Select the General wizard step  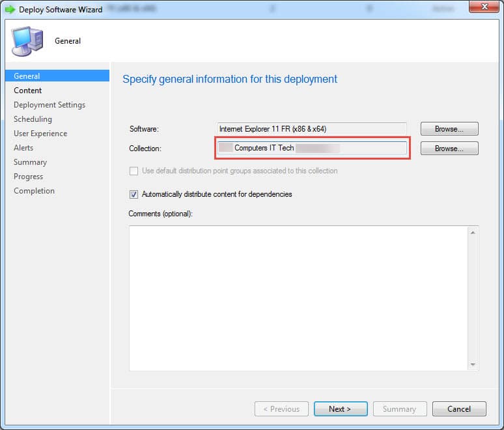point(57,76)
